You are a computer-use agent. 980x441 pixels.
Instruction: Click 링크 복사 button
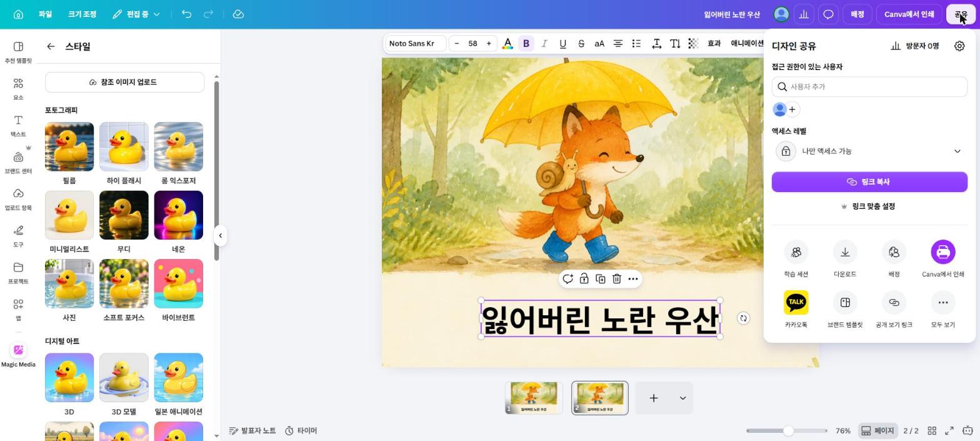[869, 181]
